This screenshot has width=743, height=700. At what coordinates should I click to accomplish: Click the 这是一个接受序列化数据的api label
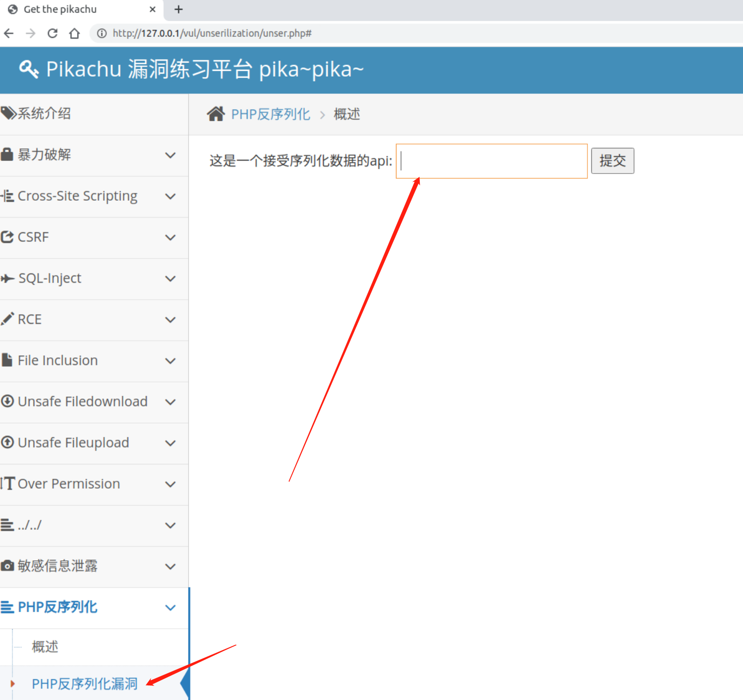pos(301,160)
